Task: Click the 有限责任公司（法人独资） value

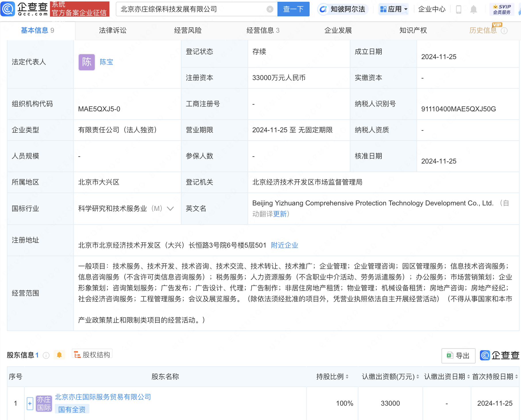Action: 117,130
